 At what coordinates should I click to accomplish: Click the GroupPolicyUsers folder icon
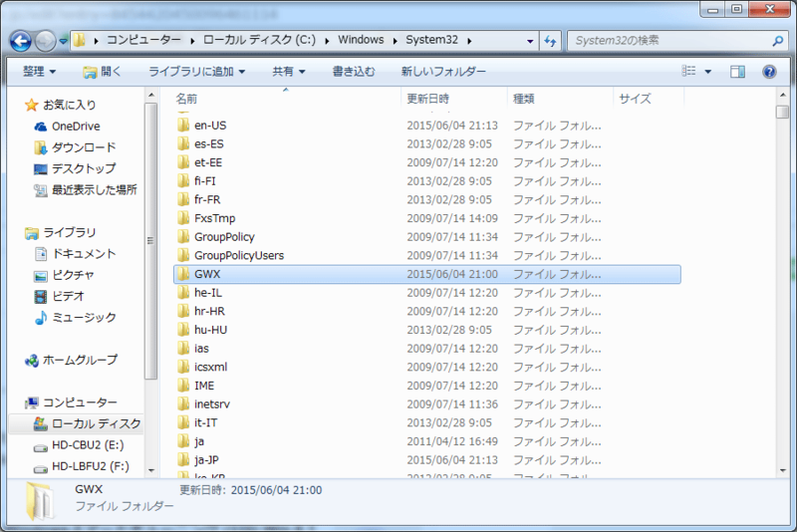[183, 255]
